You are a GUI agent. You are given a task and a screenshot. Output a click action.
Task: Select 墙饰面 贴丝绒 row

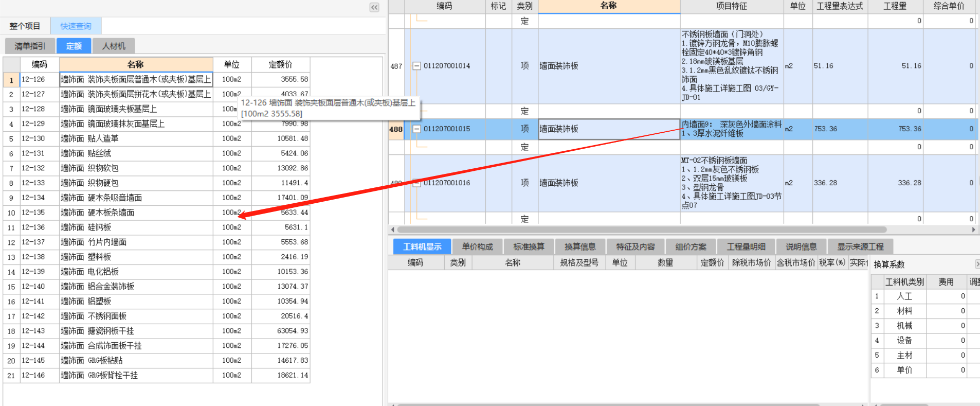pos(156,153)
